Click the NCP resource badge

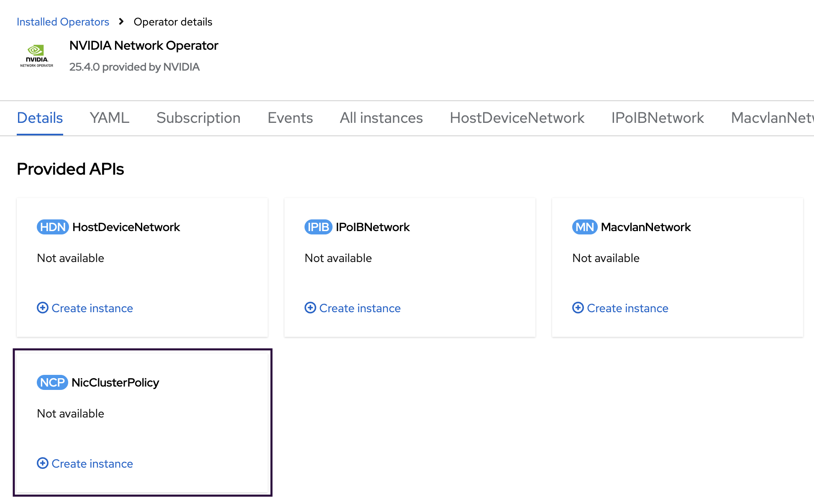[x=52, y=382]
